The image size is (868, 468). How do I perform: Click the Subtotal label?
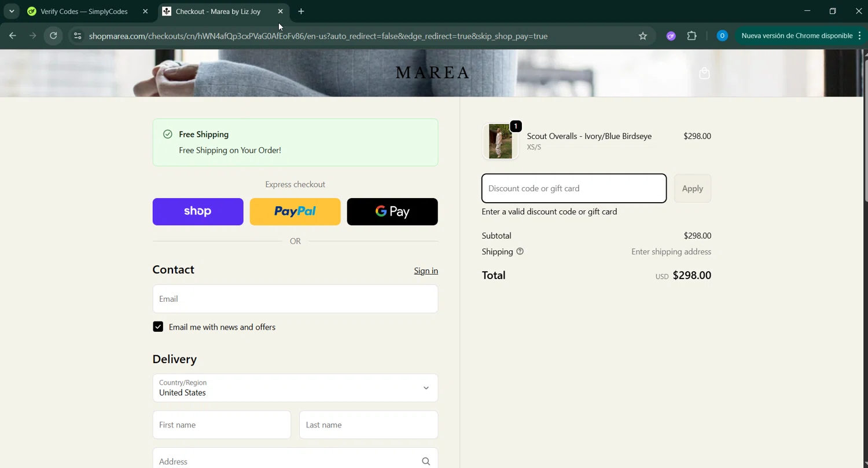click(x=496, y=236)
